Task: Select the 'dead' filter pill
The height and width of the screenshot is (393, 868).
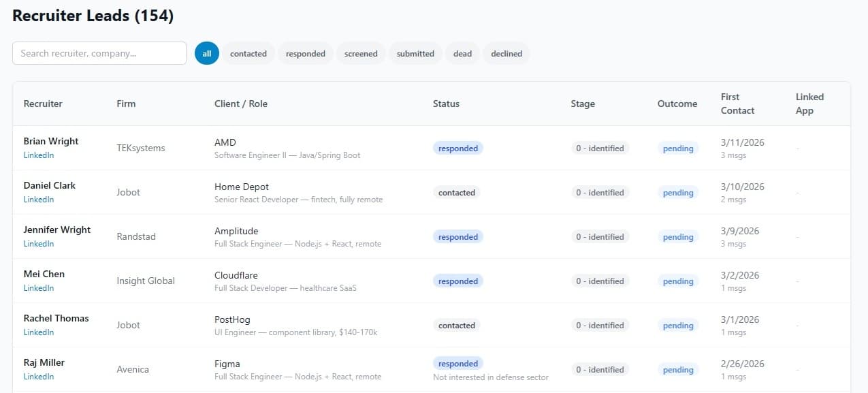Action: [462, 53]
